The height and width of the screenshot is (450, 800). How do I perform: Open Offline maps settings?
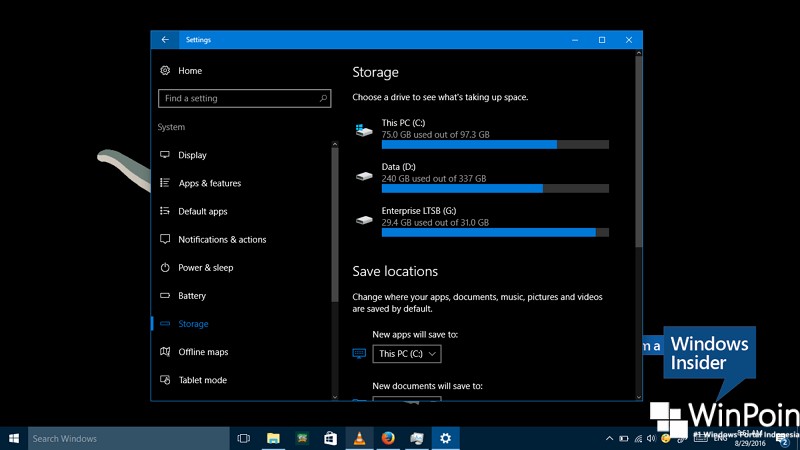[203, 352]
